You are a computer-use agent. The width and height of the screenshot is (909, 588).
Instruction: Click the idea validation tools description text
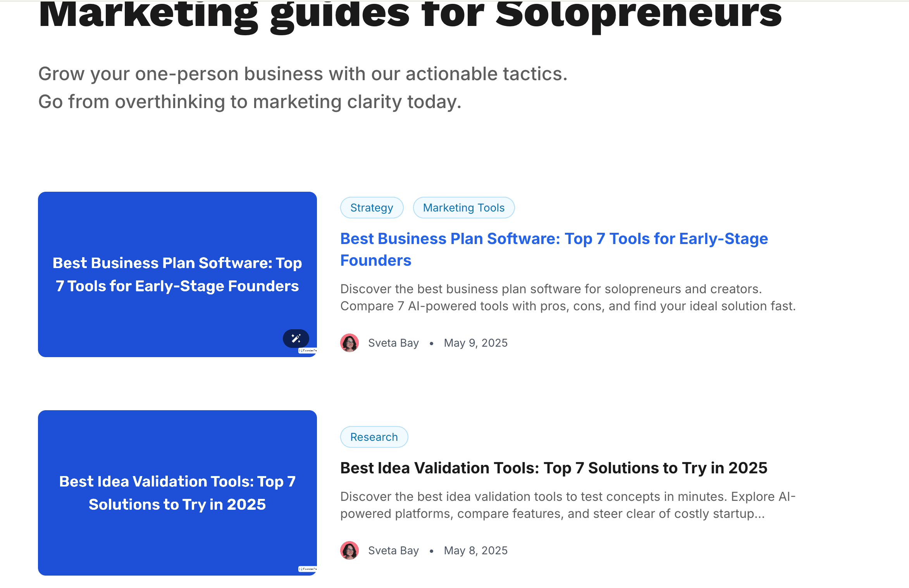pyautogui.click(x=568, y=505)
